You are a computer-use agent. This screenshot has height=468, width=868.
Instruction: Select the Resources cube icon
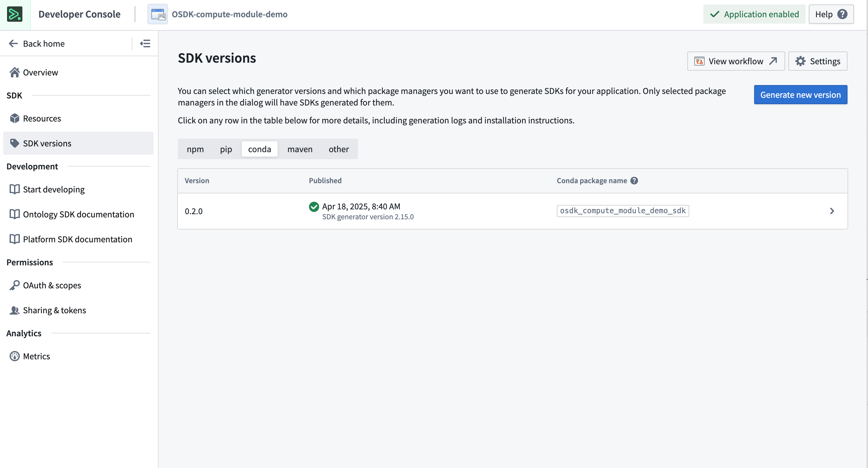(x=14, y=118)
